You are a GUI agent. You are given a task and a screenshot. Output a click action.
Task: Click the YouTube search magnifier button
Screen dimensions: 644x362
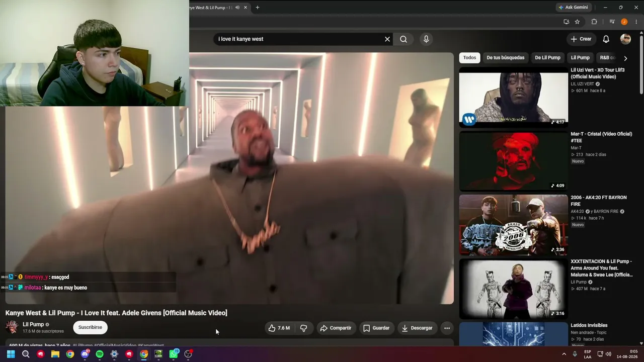[x=404, y=39]
